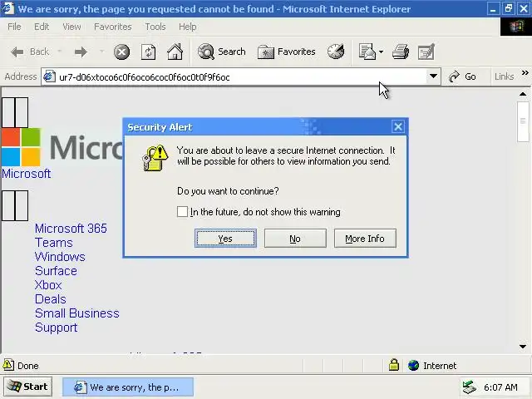
Task: Open the Forward button history dropdown arrow
Action: [x=101, y=52]
